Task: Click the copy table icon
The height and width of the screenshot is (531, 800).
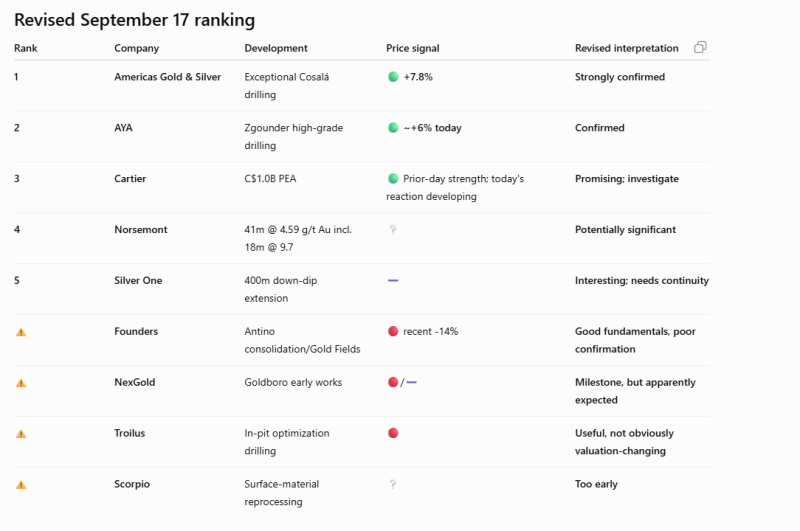Action: pyautogui.click(x=700, y=47)
